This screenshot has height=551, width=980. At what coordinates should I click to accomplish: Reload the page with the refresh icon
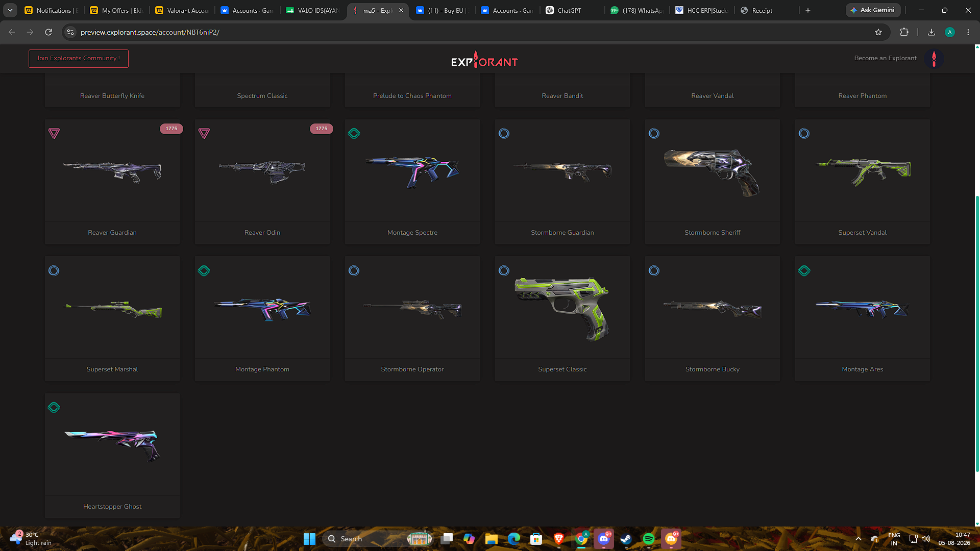48,32
